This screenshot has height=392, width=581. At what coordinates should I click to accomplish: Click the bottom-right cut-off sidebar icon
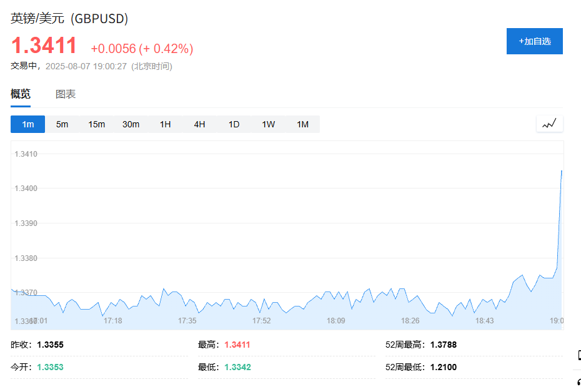coord(579,381)
